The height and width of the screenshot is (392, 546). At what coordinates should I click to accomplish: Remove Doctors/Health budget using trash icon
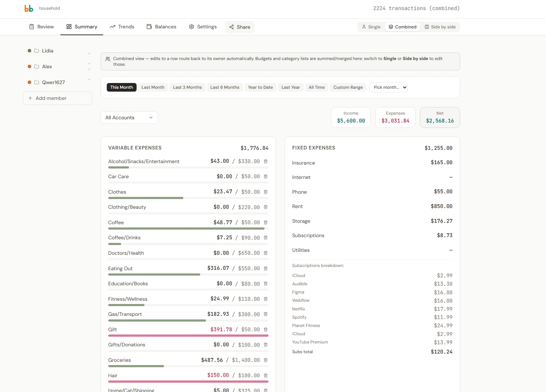[x=266, y=253]
